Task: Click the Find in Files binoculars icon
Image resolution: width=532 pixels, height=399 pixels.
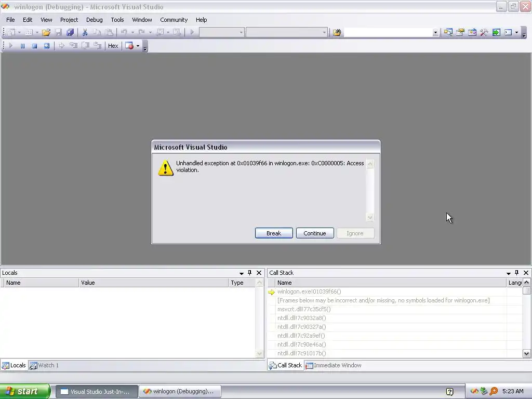Action: coord(337,32)
